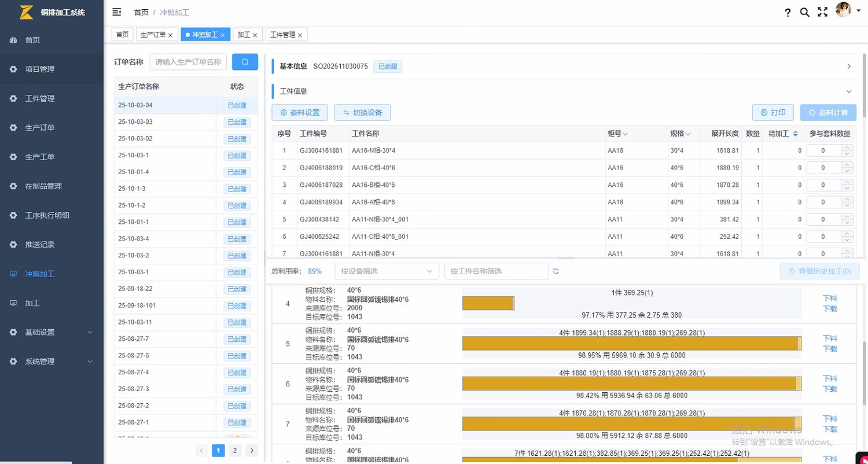This screenshot has height=464, width=868.
Task: Open the 按设备筛选 dropdown
Action: tap(387, 271)
